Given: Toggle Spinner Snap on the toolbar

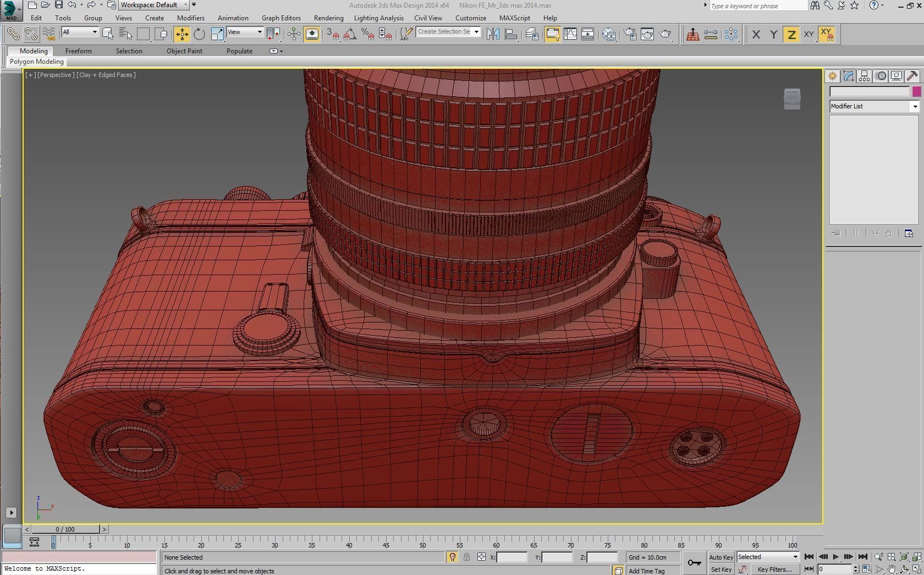Looking at the screenshot, I should tap(386, 34).
